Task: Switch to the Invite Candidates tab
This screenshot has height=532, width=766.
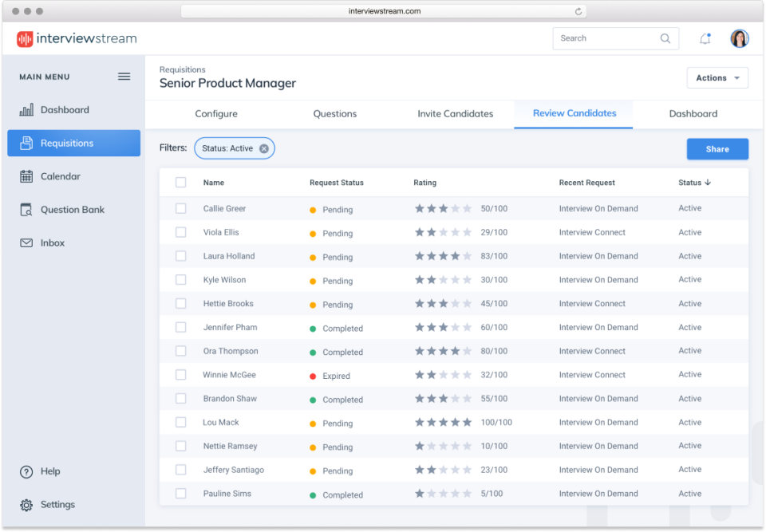Action: (455, 113)
